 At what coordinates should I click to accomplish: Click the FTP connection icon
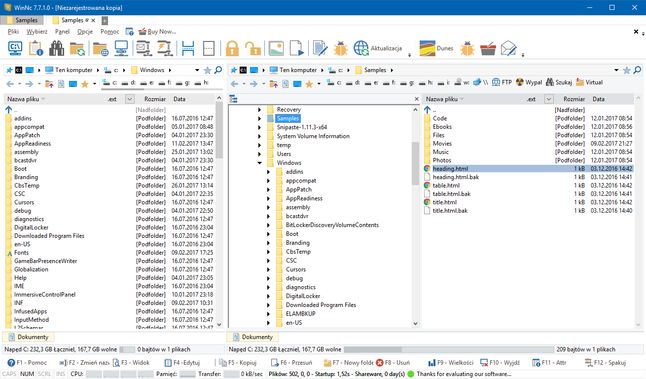pos(502,82)
